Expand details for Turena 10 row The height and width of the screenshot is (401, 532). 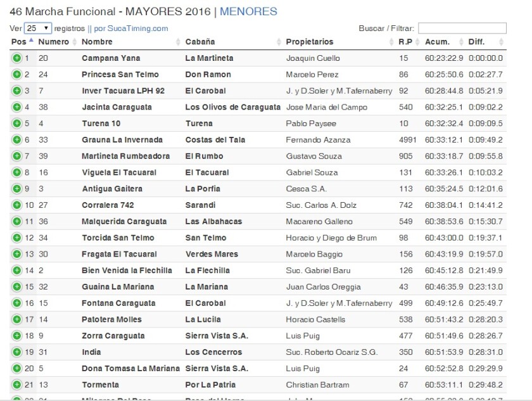(x=16, y=124)
